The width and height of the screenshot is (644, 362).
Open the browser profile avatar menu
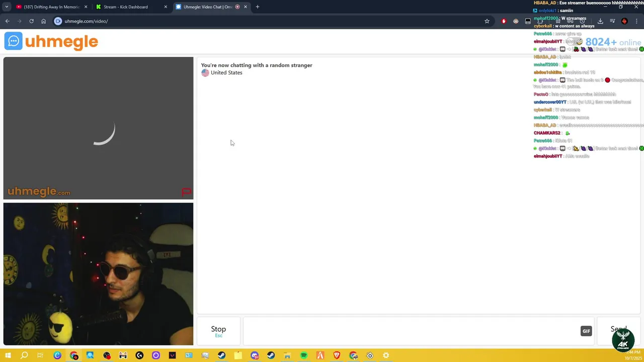[x=624, y=21]
